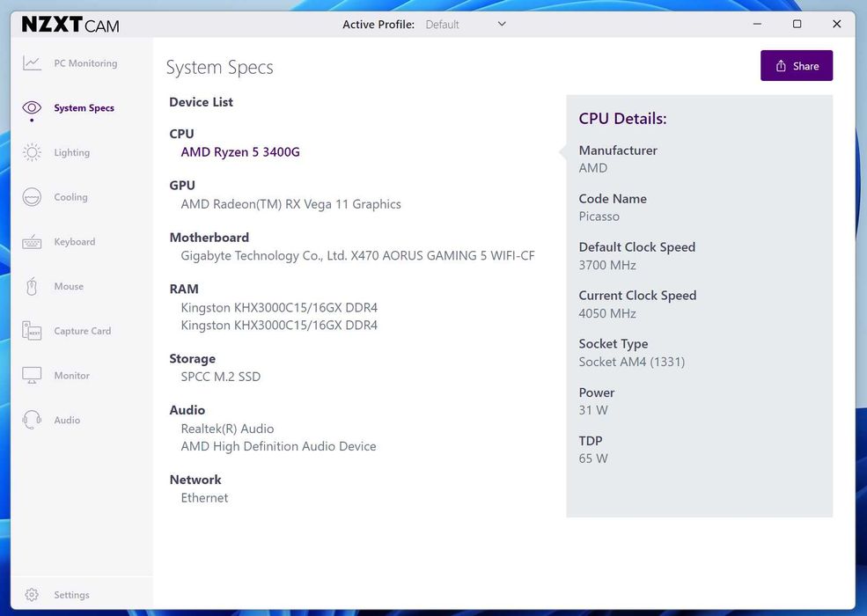Click the Picasso code name value
Viewport: 867px width, 616px height.
(x=599, y=216)
